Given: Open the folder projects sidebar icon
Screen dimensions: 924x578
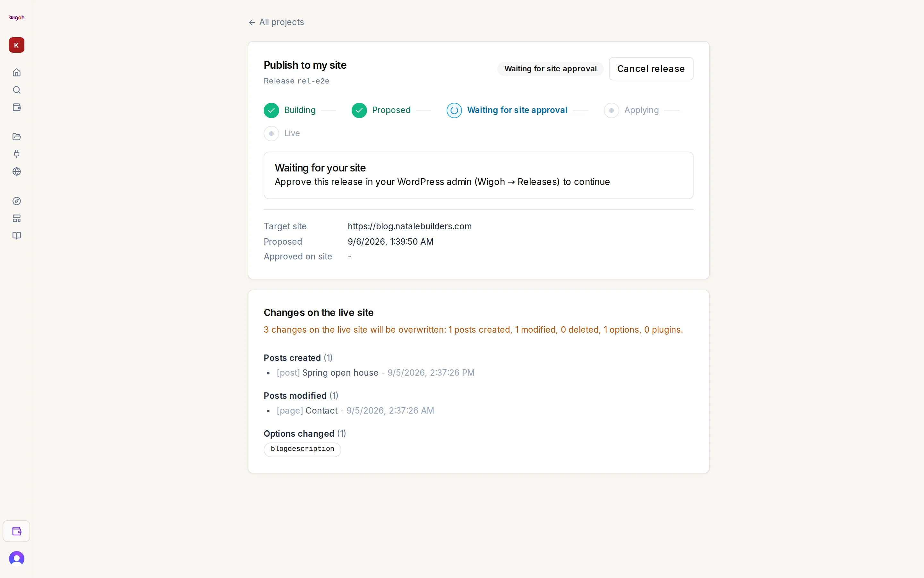Looking at the screenshot, I should (x=16, y=136).
